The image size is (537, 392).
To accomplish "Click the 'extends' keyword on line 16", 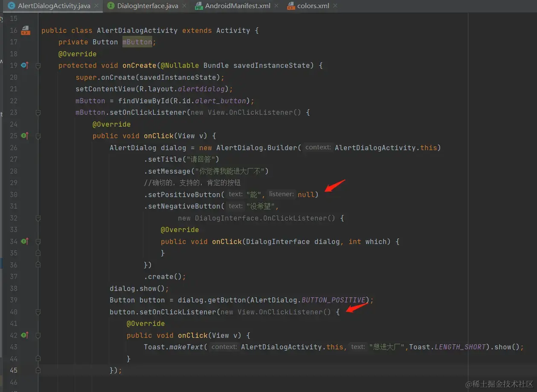I will pyautogui.click(x=197, y=30).
